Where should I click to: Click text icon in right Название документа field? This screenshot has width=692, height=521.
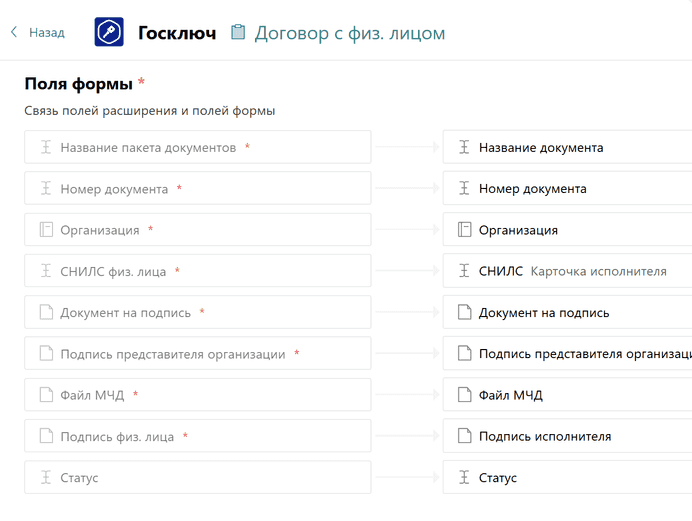[464, 147]
